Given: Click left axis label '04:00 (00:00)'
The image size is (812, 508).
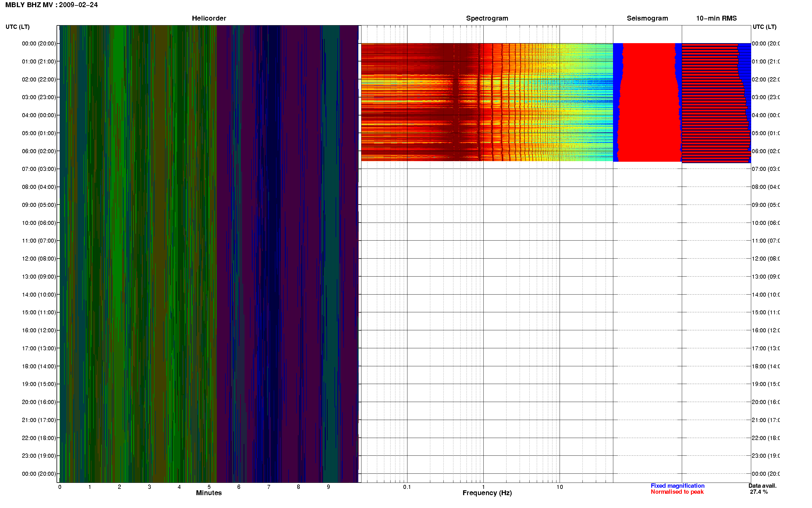Looking at the screenshot, I should [39, 115].
